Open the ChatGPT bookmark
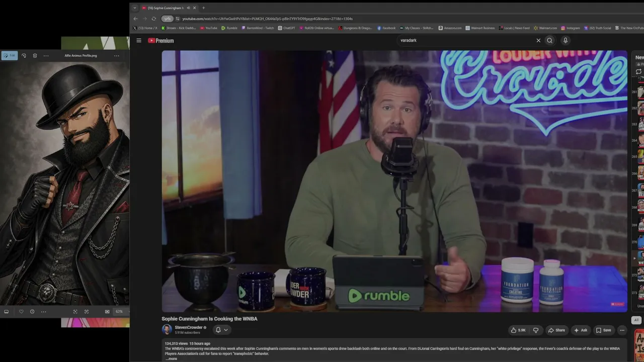 (287, 28)
